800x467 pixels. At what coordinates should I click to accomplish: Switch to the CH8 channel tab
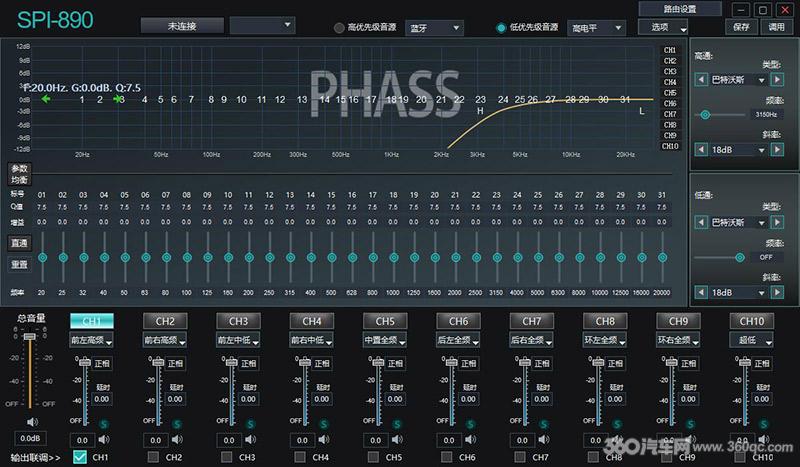605,321
